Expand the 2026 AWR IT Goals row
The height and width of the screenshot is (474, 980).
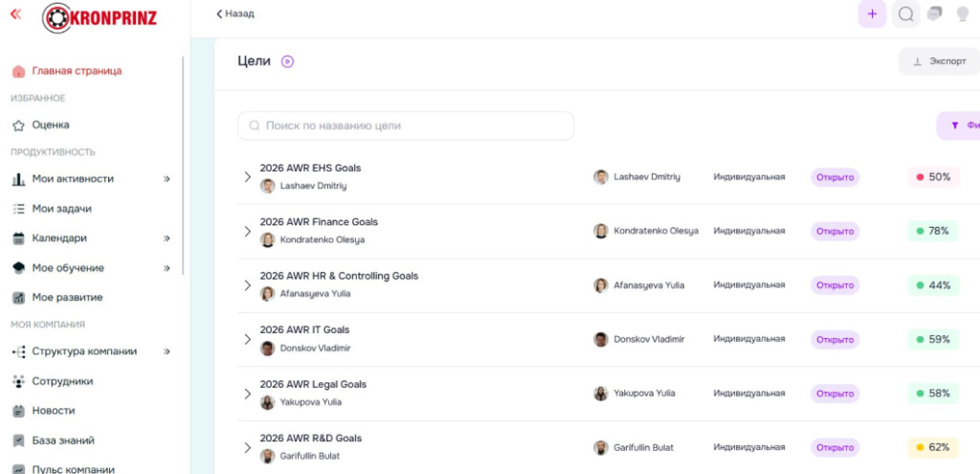coord(248,340)
